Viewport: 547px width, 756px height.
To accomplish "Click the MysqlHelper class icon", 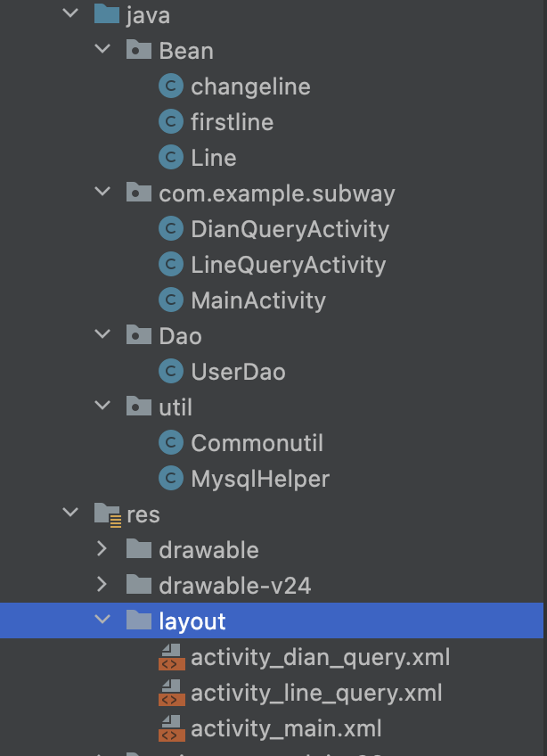I will [170, 479].
